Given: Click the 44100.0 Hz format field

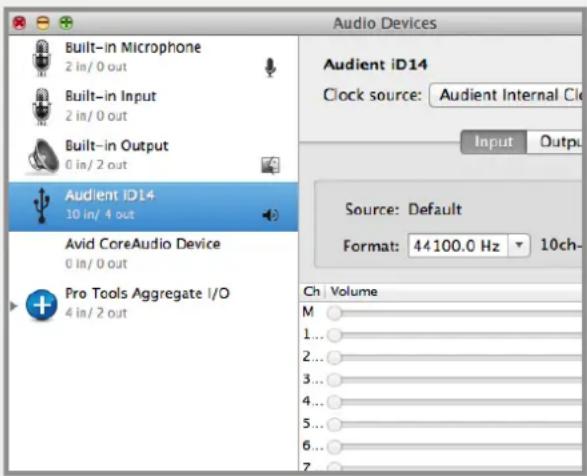Looking at the screenshot, I should (458, 246).
